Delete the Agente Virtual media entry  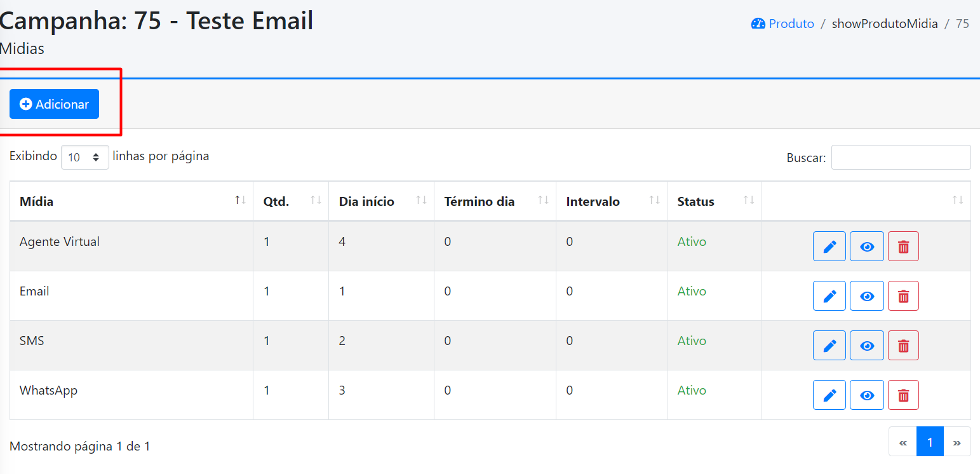(x=903, y=247)
